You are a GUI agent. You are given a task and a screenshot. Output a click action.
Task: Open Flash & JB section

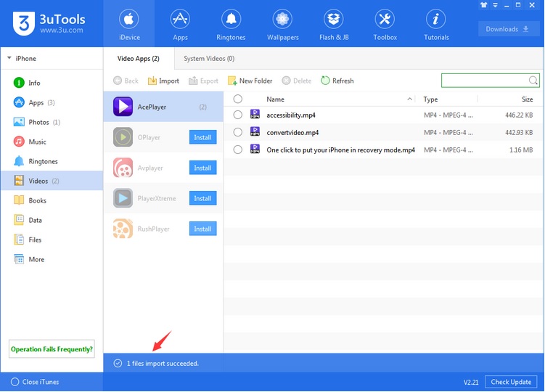pos(334,24)
